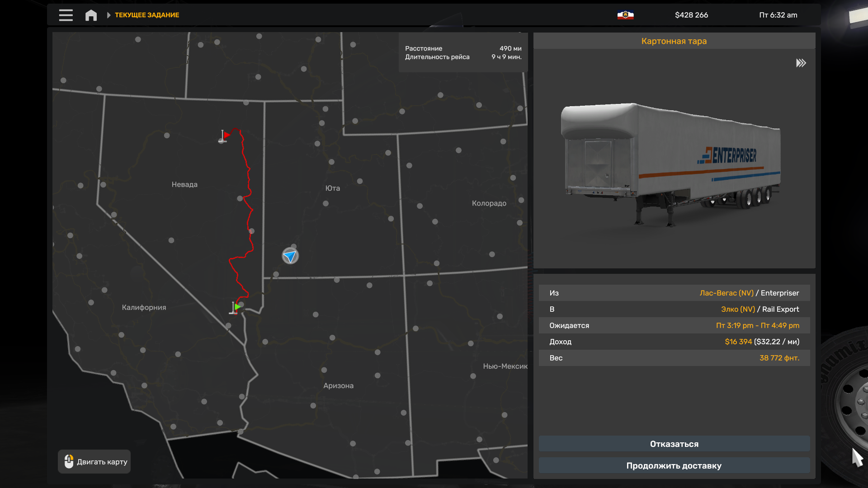Click the 9 ч 9 мин. duration value
The height and width of the screenshot is (488, 868).
click(506, 57)
